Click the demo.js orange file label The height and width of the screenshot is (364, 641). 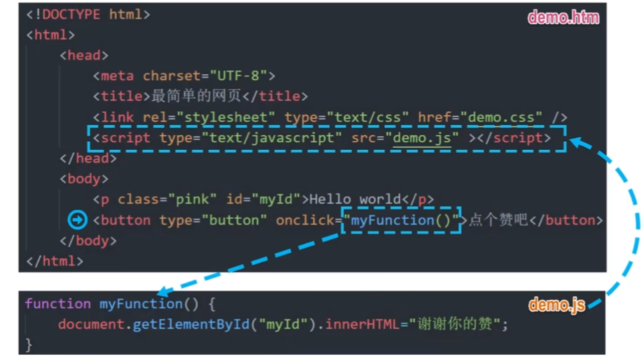pyautogui.click(x=557, y=305)
